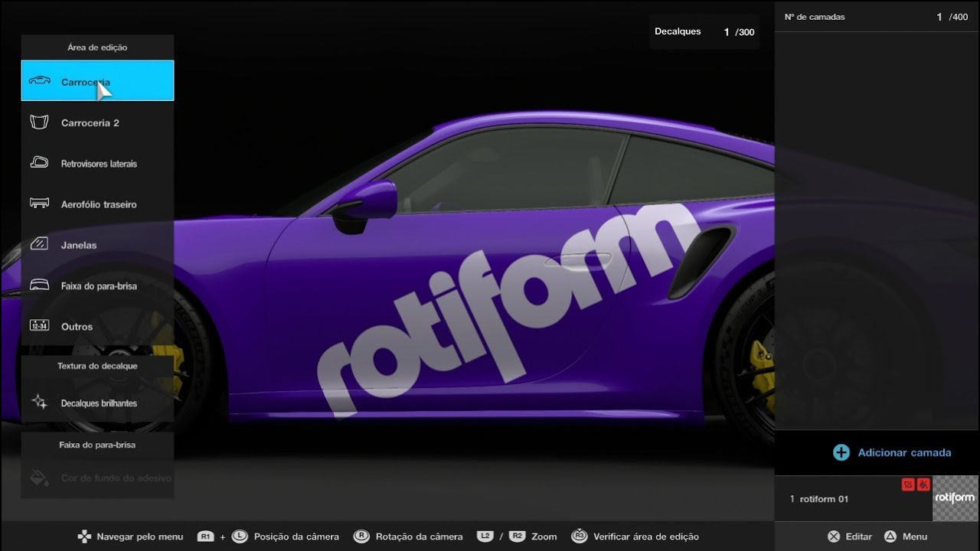Click the rotiform decal on car door

[x=509, y=310]
